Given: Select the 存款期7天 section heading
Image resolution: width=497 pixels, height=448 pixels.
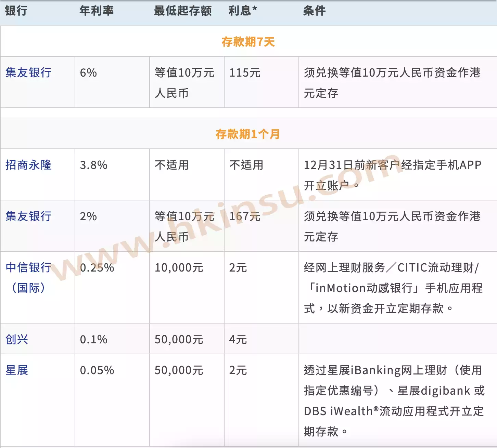Looking at the screenshot, I should tap(248, 42).
